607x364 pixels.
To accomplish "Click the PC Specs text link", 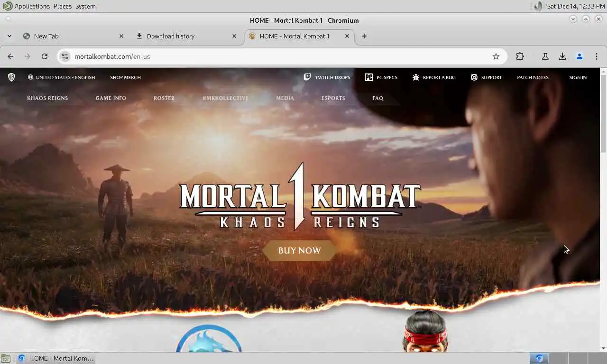I will (x=387, y=77).
